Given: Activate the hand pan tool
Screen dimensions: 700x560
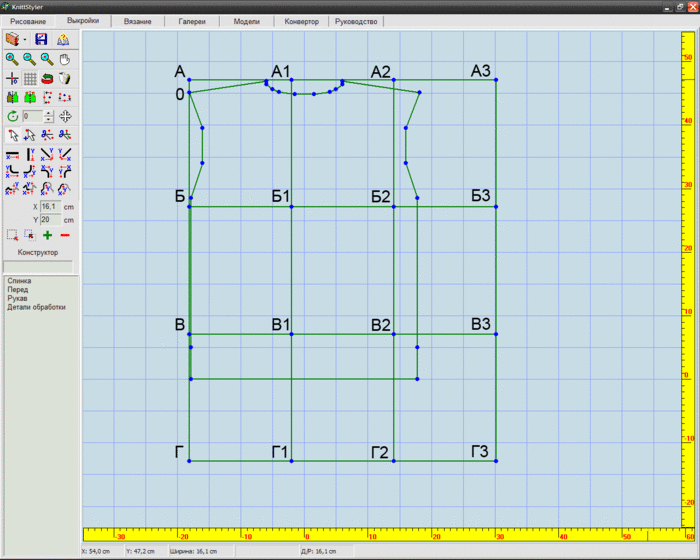Looking at the screenshot, I should tap(65, 59).
